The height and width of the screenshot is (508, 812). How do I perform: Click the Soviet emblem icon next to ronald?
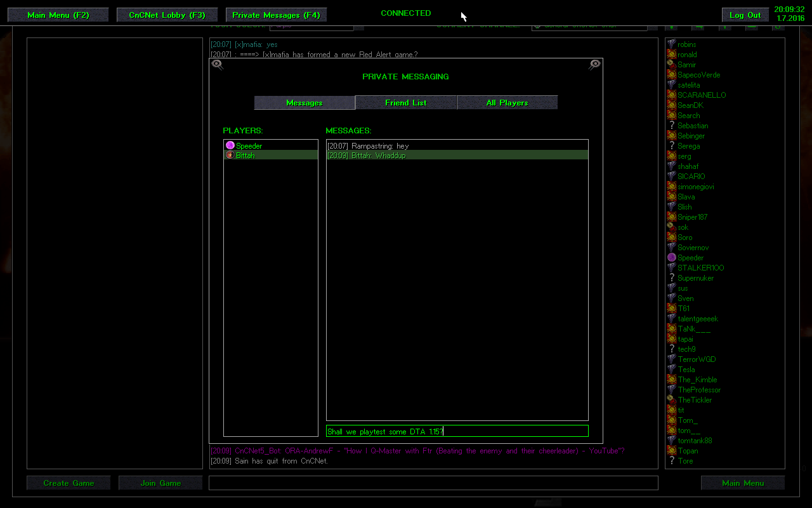[671, 55]
